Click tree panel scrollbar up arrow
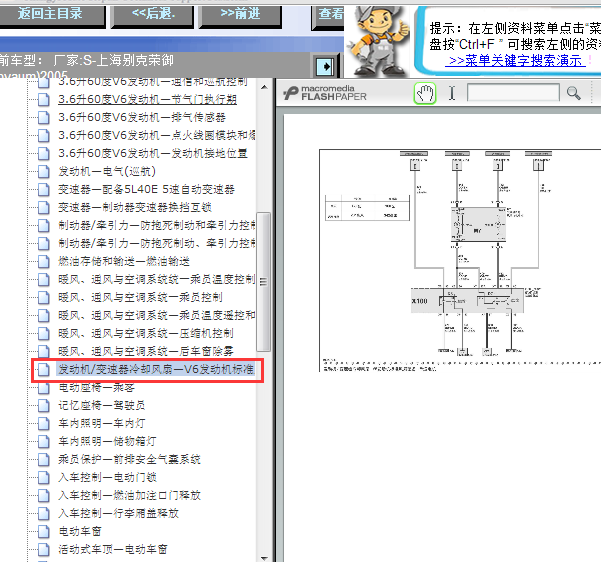This screenshot has width=601, height=562. 264,87
